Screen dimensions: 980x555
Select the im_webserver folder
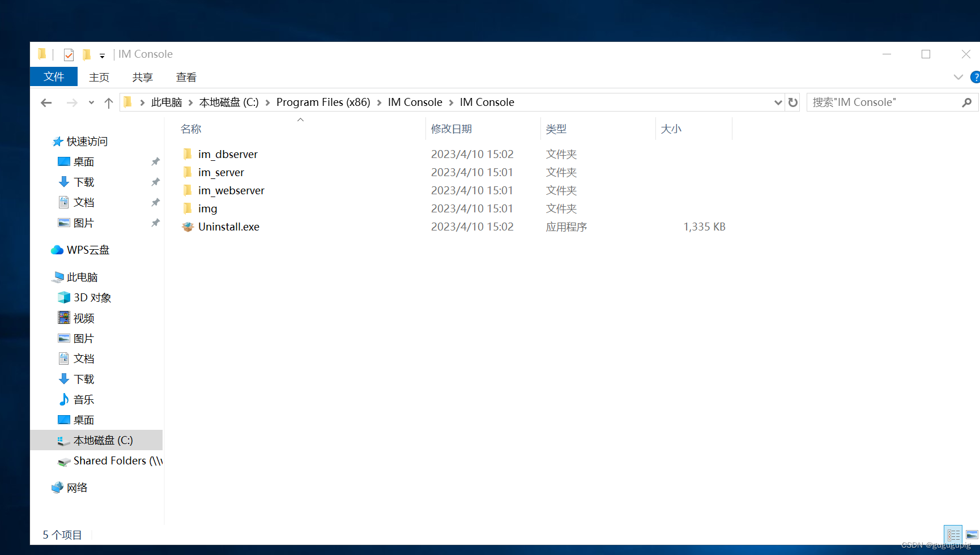tap(231, 190)
